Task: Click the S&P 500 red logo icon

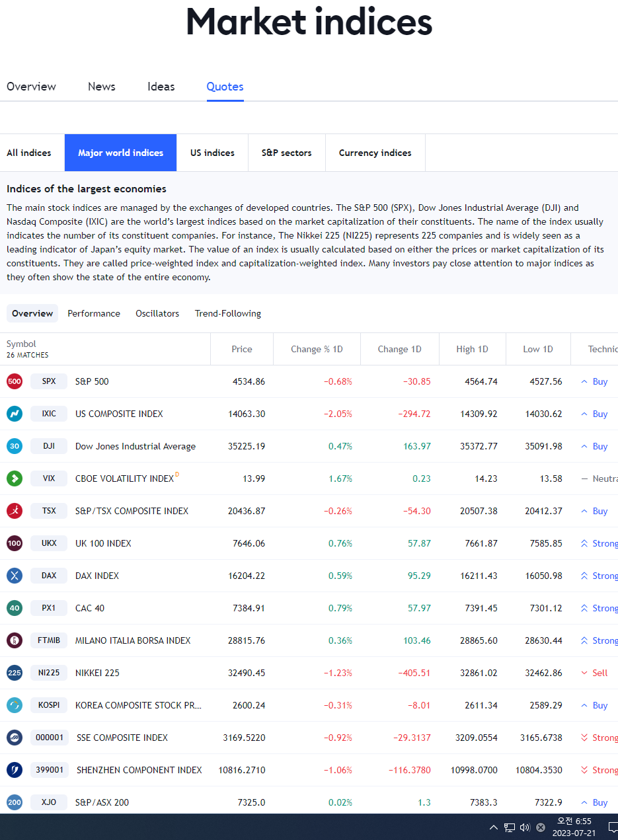Action: pyautogui.click(x=15, y=381)
